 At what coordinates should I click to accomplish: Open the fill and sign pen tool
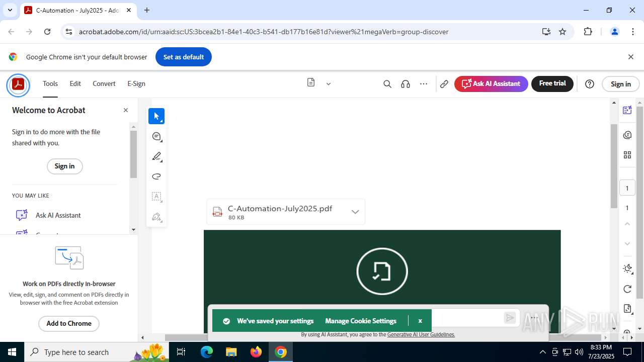(x=156, y=217)
